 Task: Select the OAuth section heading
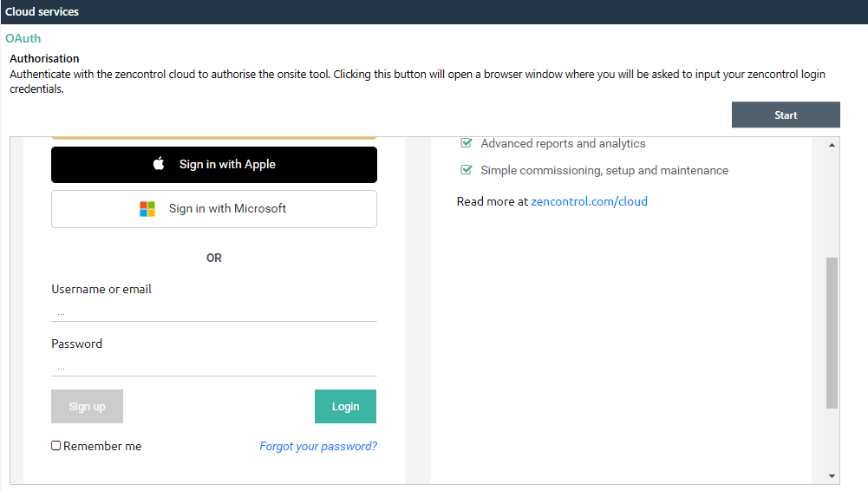pyautogui.click(x=23, y=38)
